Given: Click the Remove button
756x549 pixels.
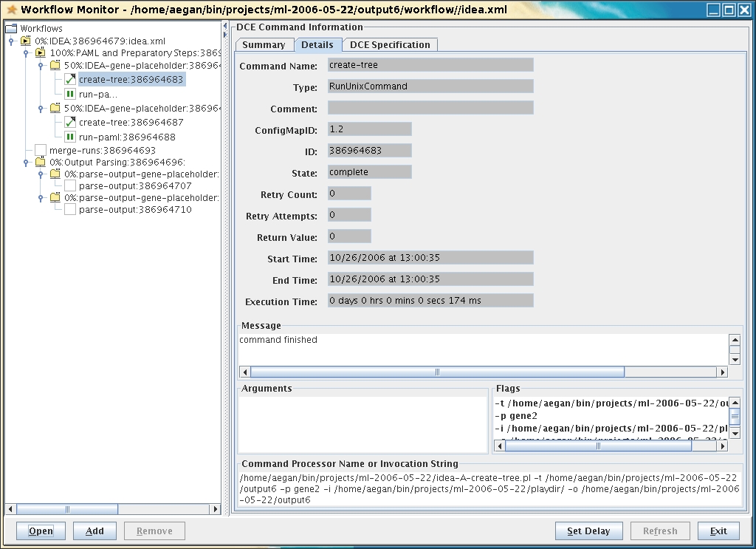Looking at the screenshot, I should (154, 531).
